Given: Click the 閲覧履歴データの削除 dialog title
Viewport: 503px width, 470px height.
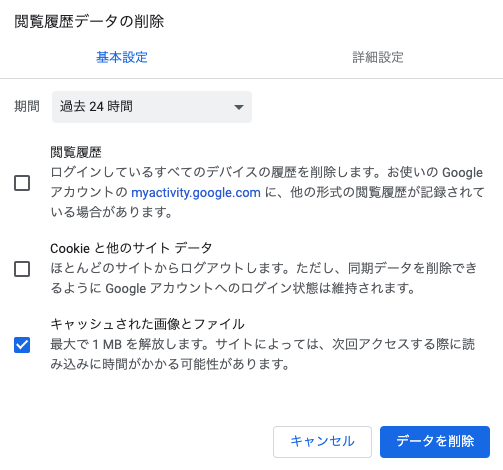Looking at the screenshot, I should (89, 22).
